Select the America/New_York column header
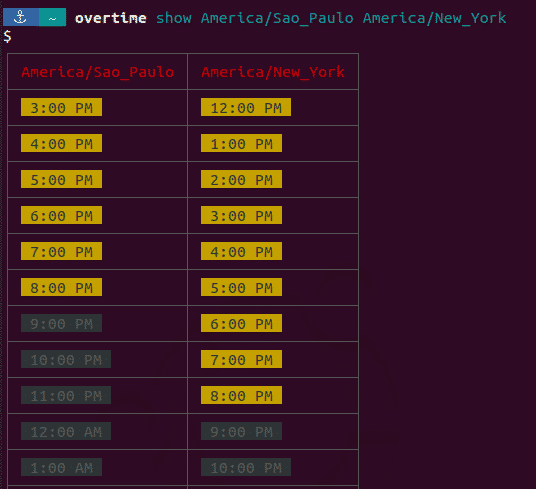The height and width of the screenshot is (489, 536). tap(273, 72)
